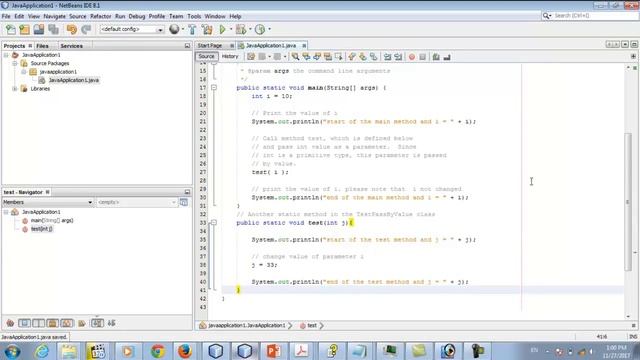Switch to the Files tab
The height and width of the screenshot is (360, 640).
point(42,46)
